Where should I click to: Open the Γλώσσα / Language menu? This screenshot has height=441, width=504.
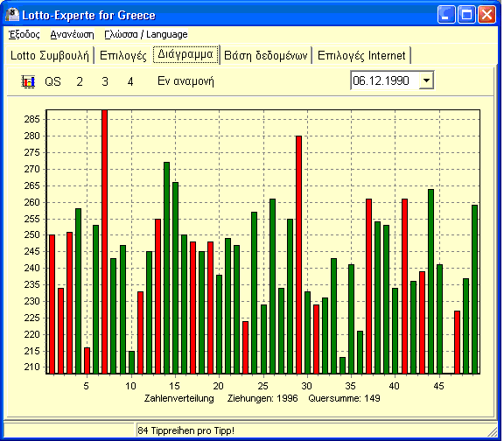tap(146, 34)
